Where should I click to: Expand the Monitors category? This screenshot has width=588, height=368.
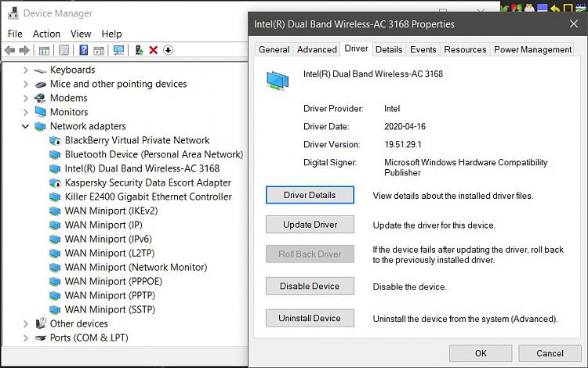(26, 112)
